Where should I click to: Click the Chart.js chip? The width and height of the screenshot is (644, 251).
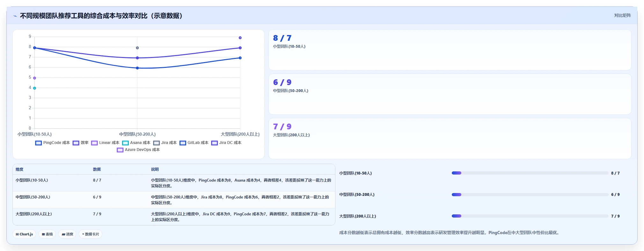pyautogui.click(x=24, y=234)
